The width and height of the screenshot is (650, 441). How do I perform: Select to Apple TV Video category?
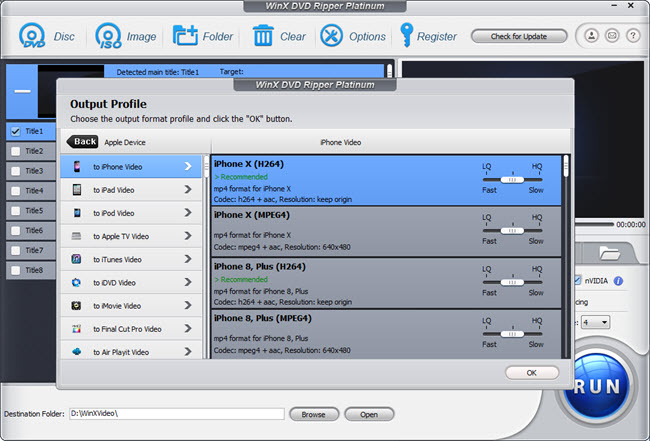[131, 236]
